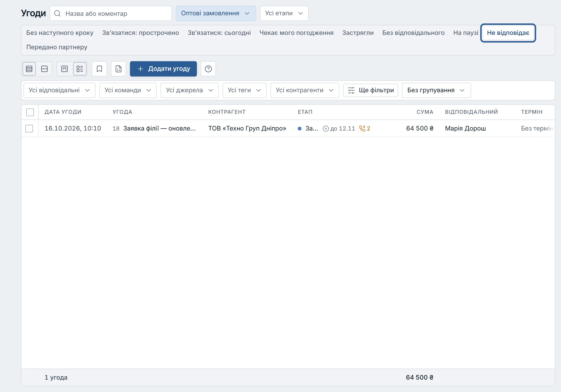Image resolution: width=561 pixels, height=392 pixels.
Task: Open the Усі етапи dropdown
Action: [x=284, y=13]
